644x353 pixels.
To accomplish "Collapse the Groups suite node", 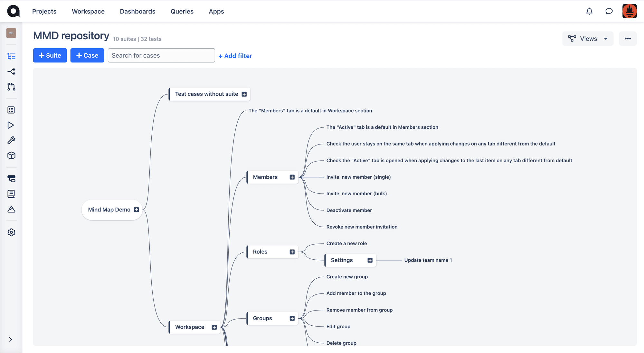I will 292,319.
